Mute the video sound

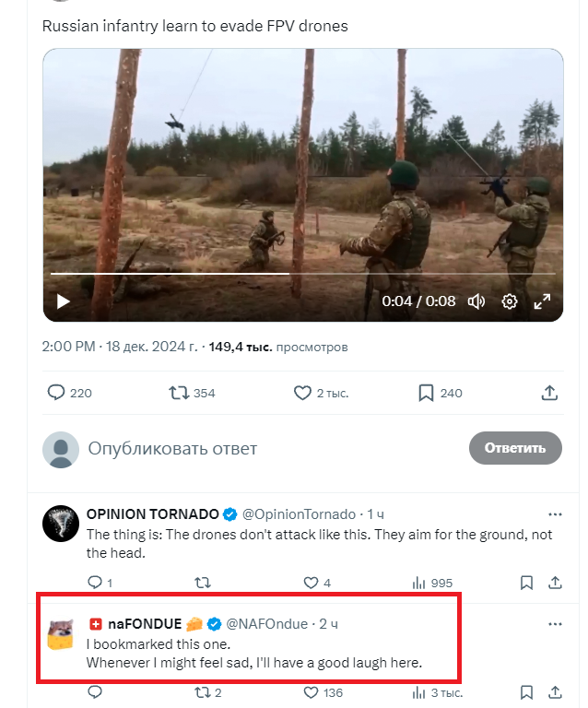pyautogui.click(x=476, y=301)
